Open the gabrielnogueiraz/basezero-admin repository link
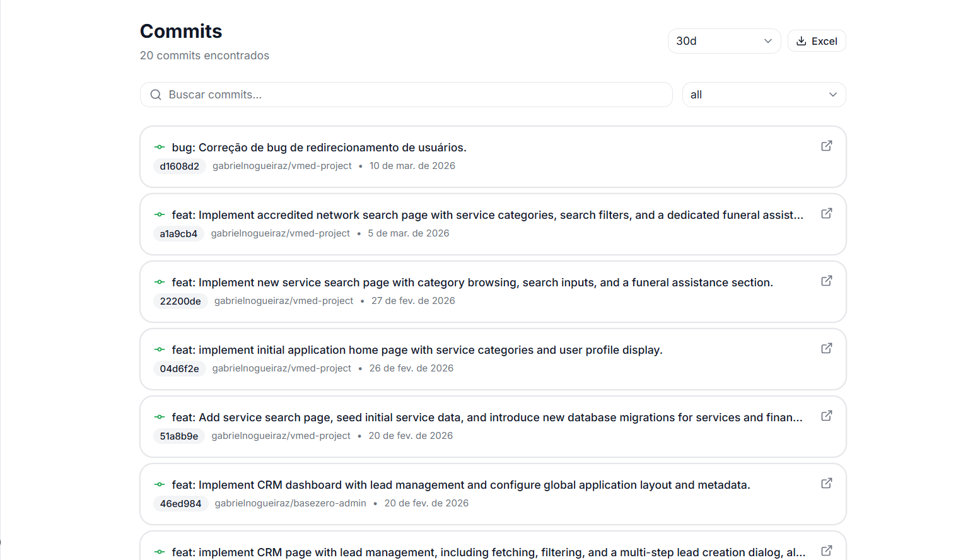This screenshot has height=560, width=980. pos(289,503)
